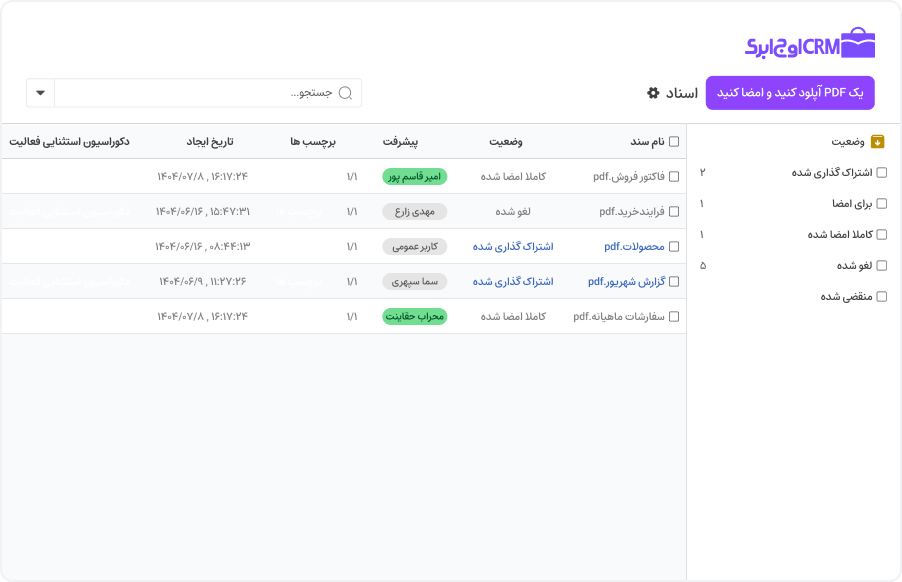
Task: Click the تاریخ ایجاد column header
Action: click(210, 142)
